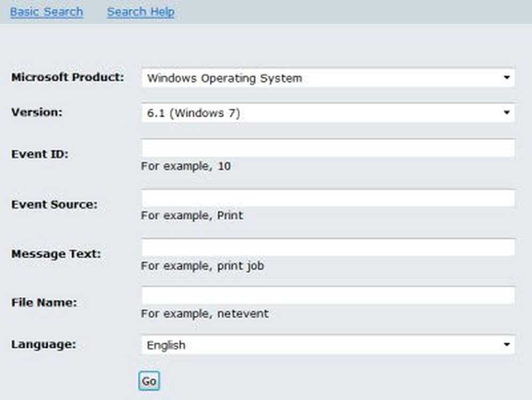
Task: Click the "Event ID:" label text
Action: (x=40, y=154)
